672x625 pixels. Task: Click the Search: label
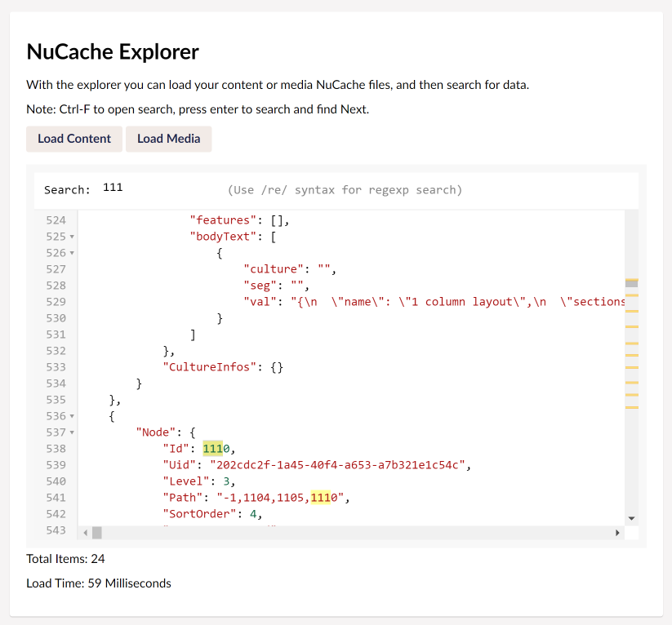pyautogui.click(x=67, y=190)
